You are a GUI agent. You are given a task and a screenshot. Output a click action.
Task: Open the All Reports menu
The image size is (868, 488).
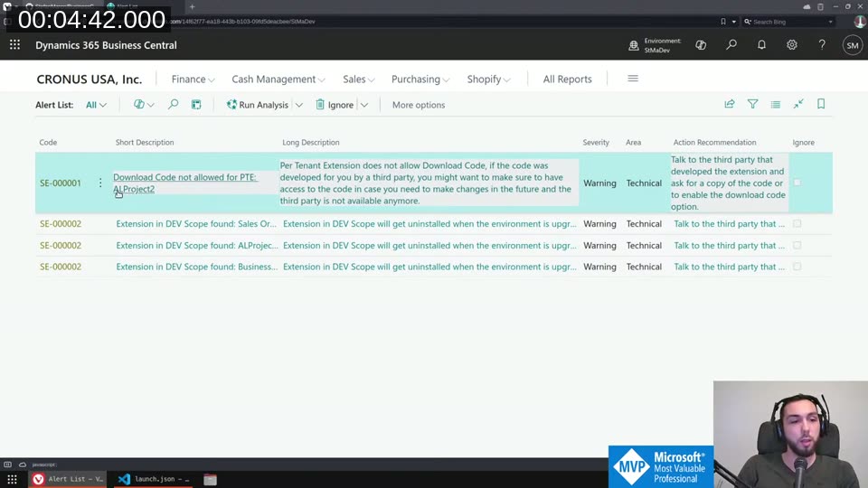(x=567, y=80)
